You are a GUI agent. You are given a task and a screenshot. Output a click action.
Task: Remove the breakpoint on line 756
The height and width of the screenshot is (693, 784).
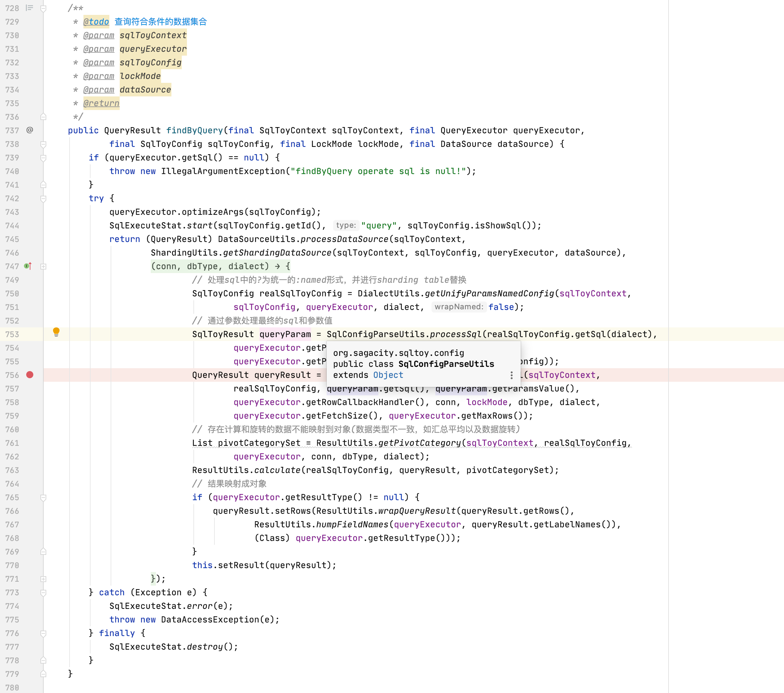click(x=29, y=375)
